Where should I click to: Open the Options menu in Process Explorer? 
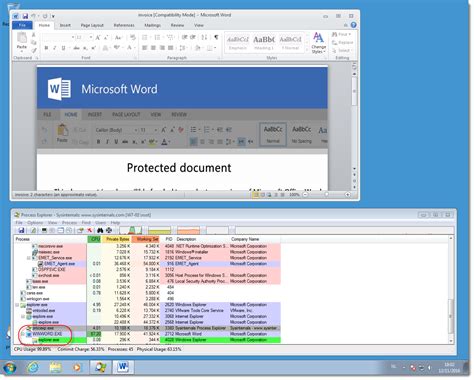coord(35,223)
